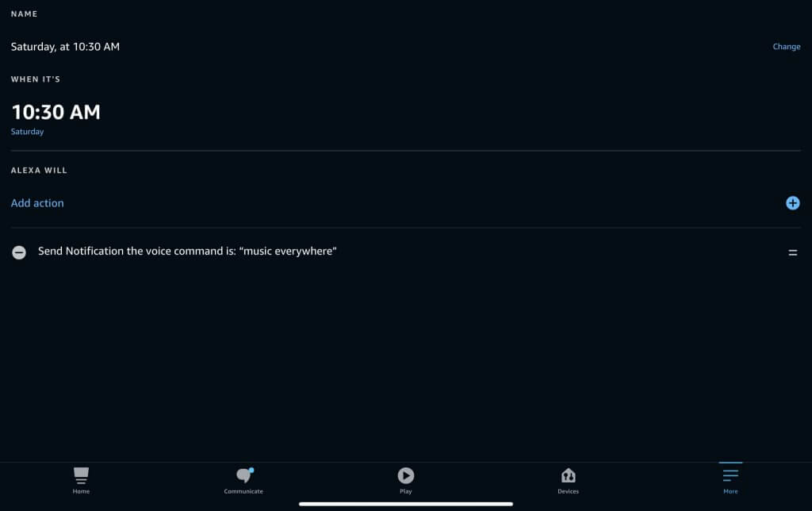Switch to the Communicate tab label
This screenshot has height=511, width=812.
click(x=243, y=491)
